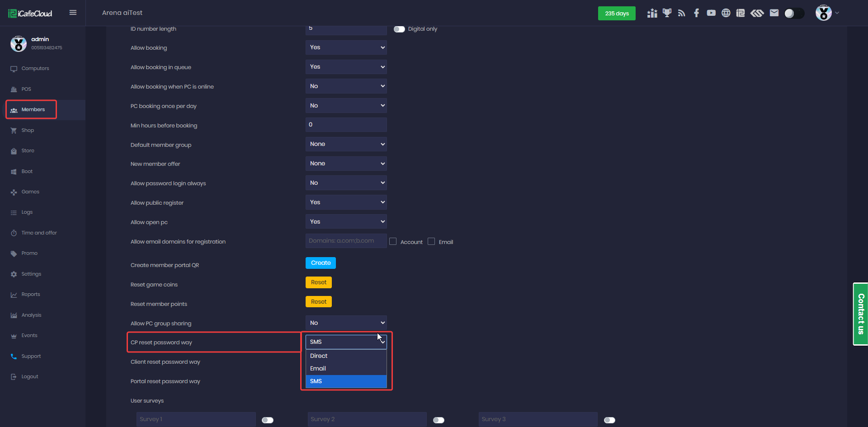Screen dimensions: 868x427
Task: Open Promo via its tag icon
Action: point(14,253)
